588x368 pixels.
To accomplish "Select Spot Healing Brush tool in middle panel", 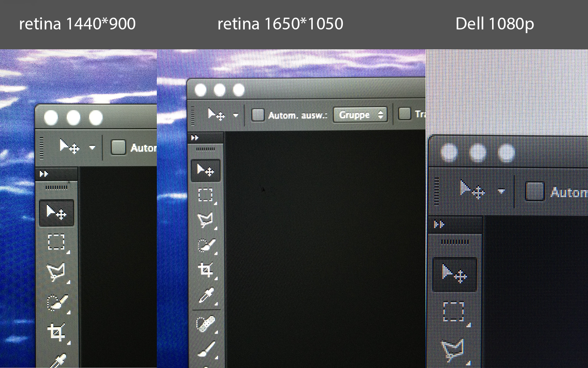I will (205, 324).
